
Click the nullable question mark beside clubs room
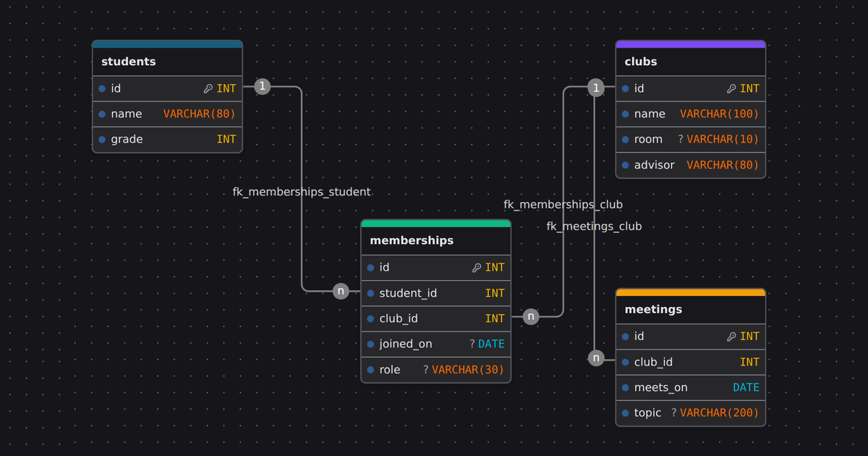681,139
